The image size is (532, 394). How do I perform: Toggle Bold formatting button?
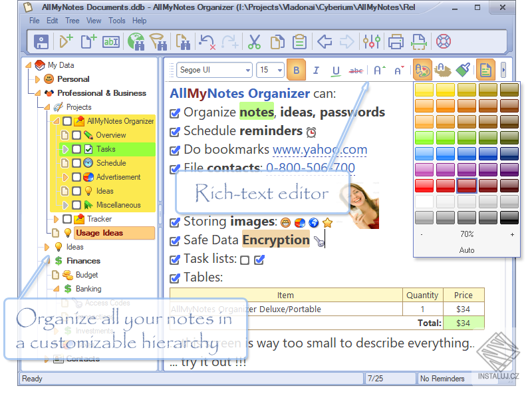[296, 71]
